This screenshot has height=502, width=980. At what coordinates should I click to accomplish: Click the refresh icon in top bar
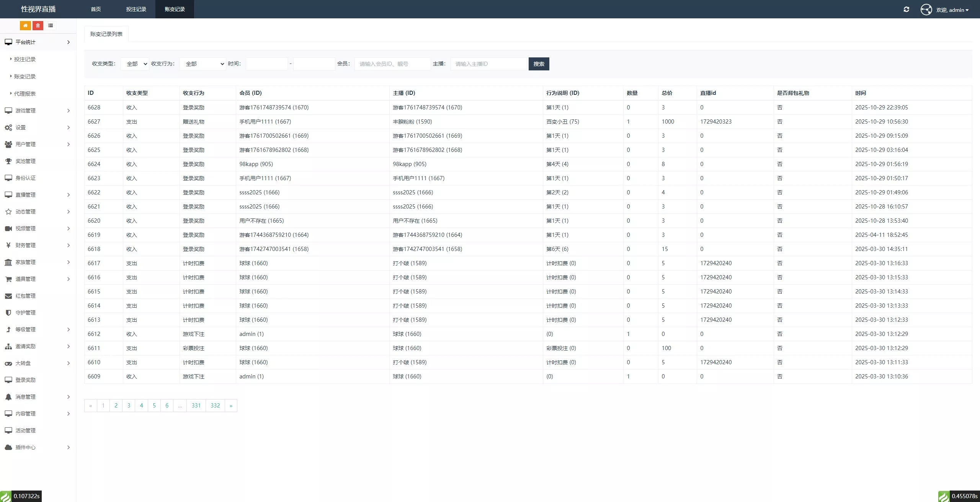(x=906, y=10)
